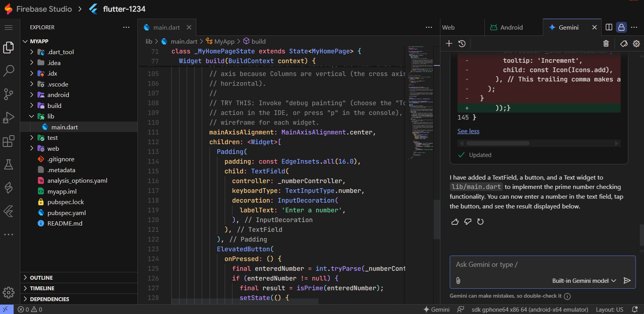Give thumbs down to Gemini response
The image size is (644, 314).
tap(468, 222)
